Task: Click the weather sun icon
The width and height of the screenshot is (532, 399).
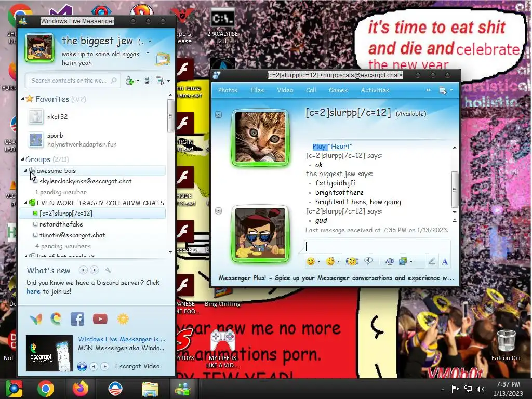Action: tap(123, 319)
